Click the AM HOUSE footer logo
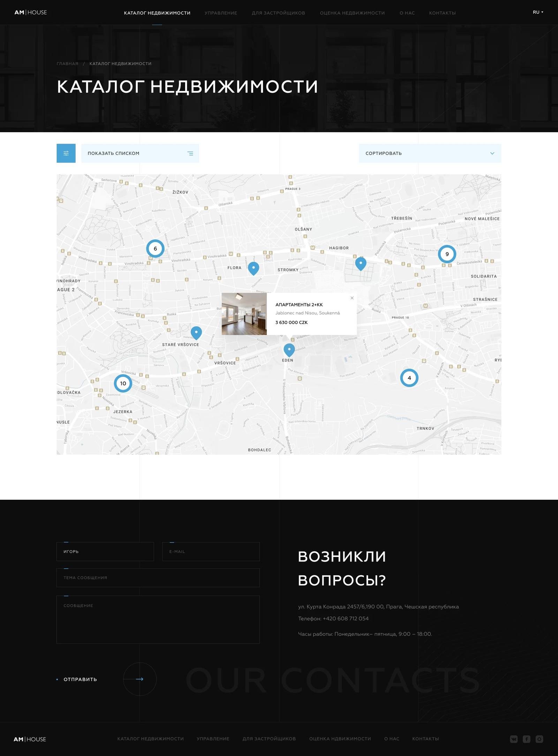 coord(30,739)
